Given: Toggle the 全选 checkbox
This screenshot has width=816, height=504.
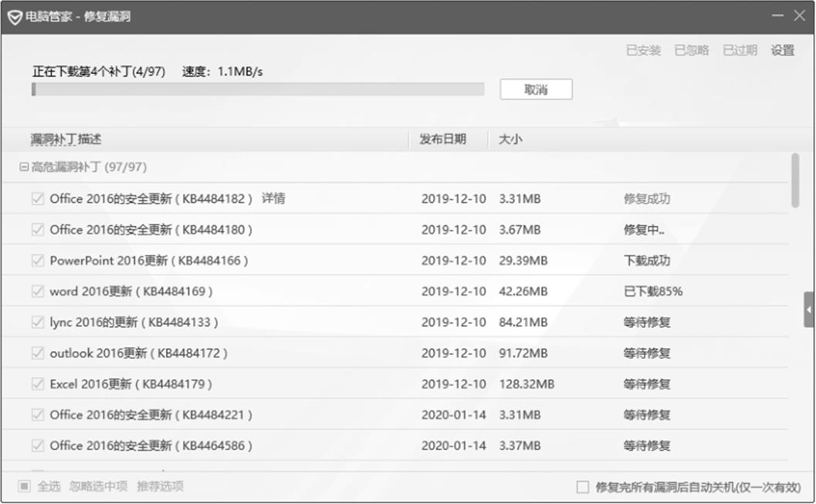Looking at the screenshot, I should coord(24,486).
